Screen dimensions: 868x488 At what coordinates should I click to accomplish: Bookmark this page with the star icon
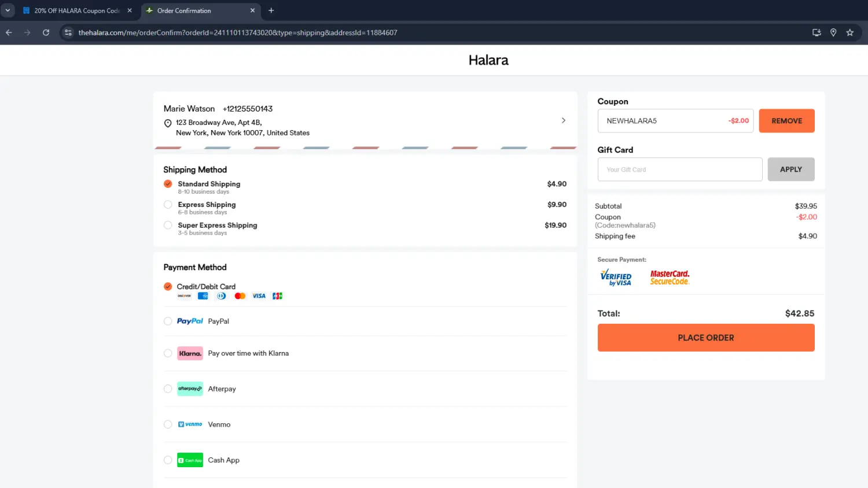click(849, 33)
